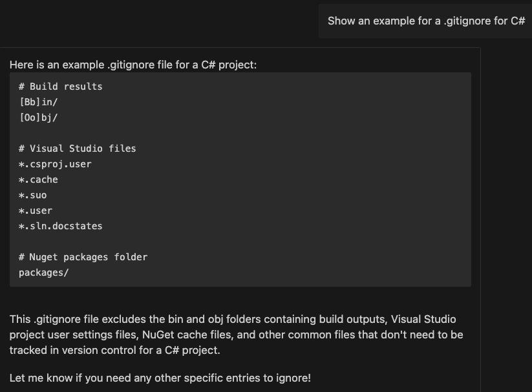Click the blank line between "[Oo]bj/" and Visual Studio comment
Image resolution: width=532 pixels, height=392 pixels.
pos(129,133)
